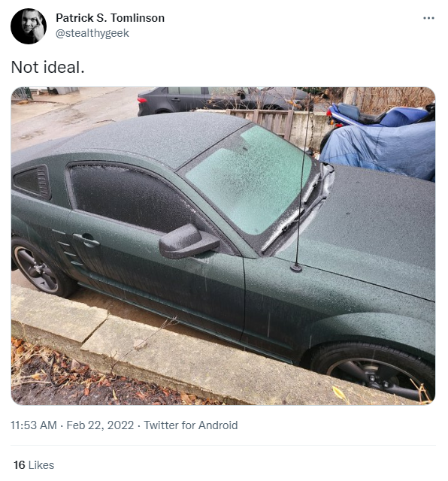The image size is (448, 481).
Task: Click the icy side mirror in the photo
Action: (189, 242)
